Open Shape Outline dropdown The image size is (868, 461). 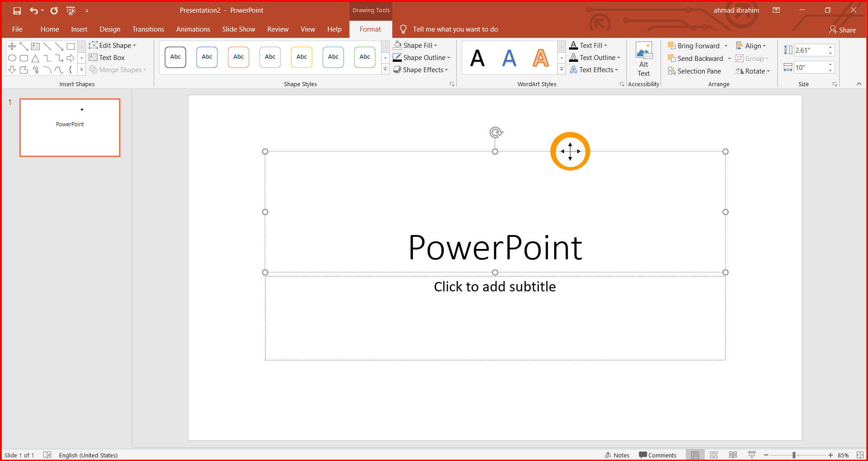[x=421, y=58]
